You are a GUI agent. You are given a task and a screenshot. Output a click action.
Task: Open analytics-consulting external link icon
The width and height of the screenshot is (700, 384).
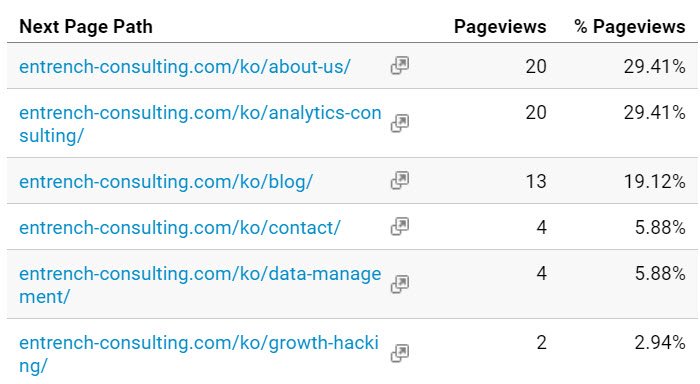pyautogui.click(x=400, y=123)
